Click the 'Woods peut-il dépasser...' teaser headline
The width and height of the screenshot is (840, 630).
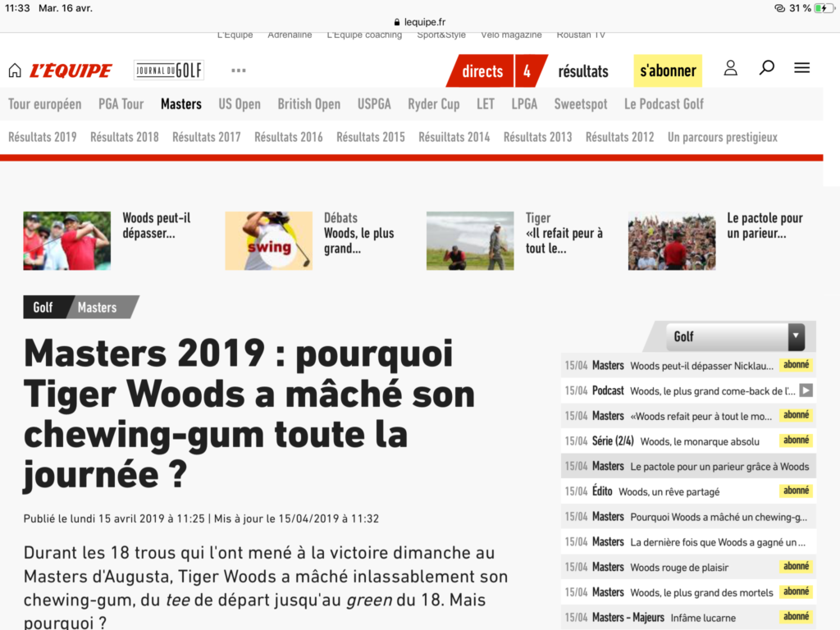point(157,226)
